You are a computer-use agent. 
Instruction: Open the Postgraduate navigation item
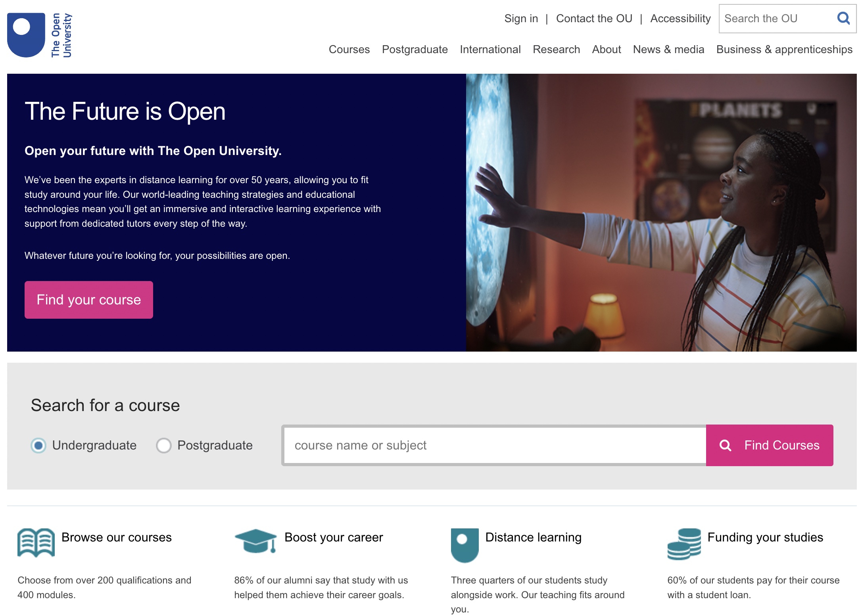[x=415, y=50]
